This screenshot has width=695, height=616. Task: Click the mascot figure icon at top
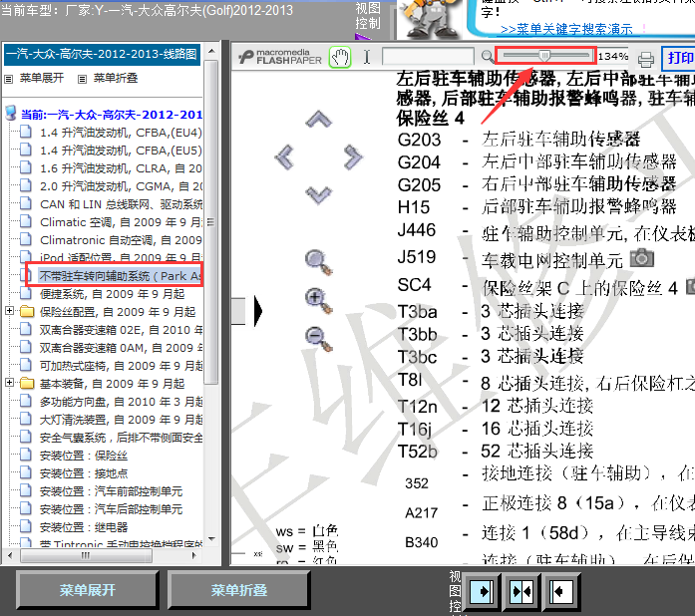431,18
